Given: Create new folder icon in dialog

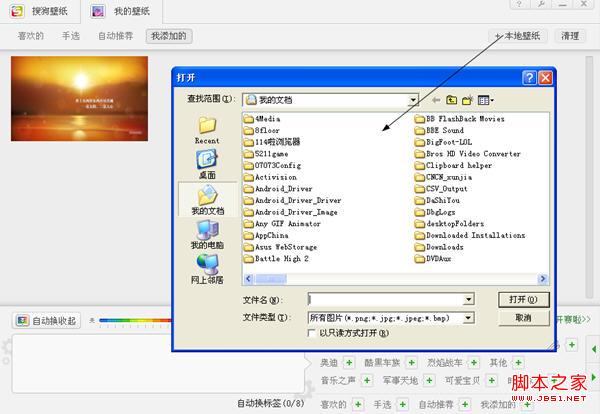Looking at the screenshot, I should coord(468,100).
